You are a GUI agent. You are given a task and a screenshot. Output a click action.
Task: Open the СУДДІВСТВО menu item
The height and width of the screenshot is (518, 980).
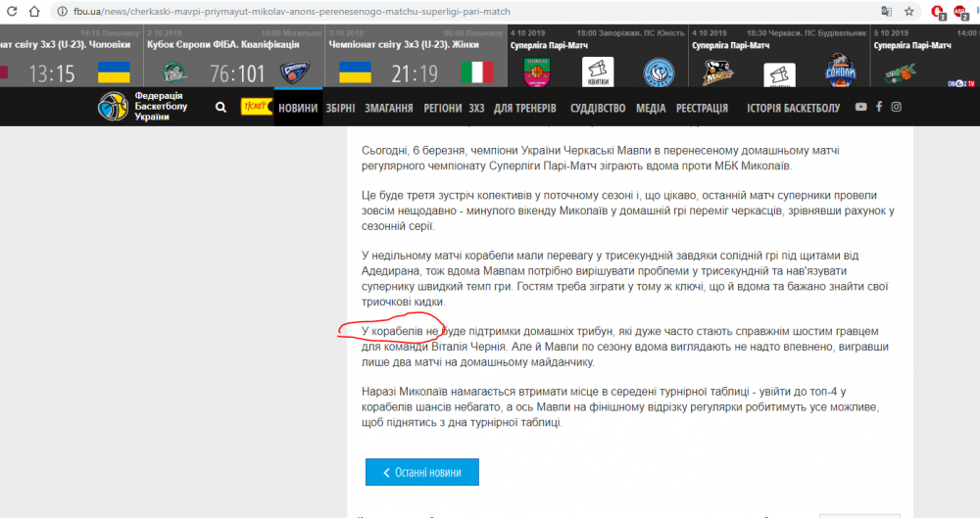pos(598,108)
